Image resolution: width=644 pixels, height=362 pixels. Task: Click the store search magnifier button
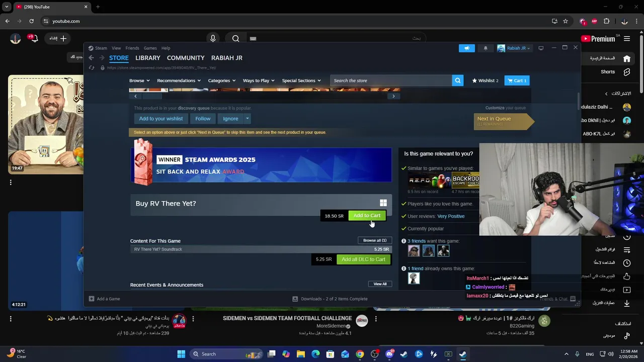(x=457, y=80)
